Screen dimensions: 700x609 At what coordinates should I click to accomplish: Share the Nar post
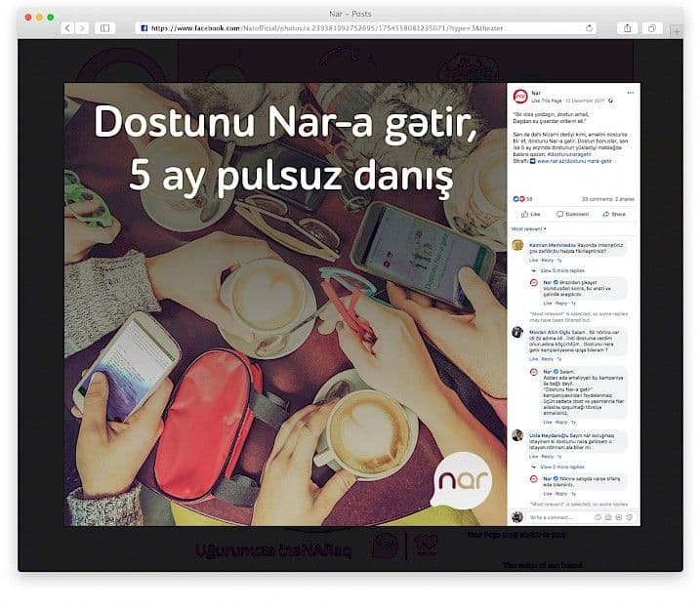point(614,214)
